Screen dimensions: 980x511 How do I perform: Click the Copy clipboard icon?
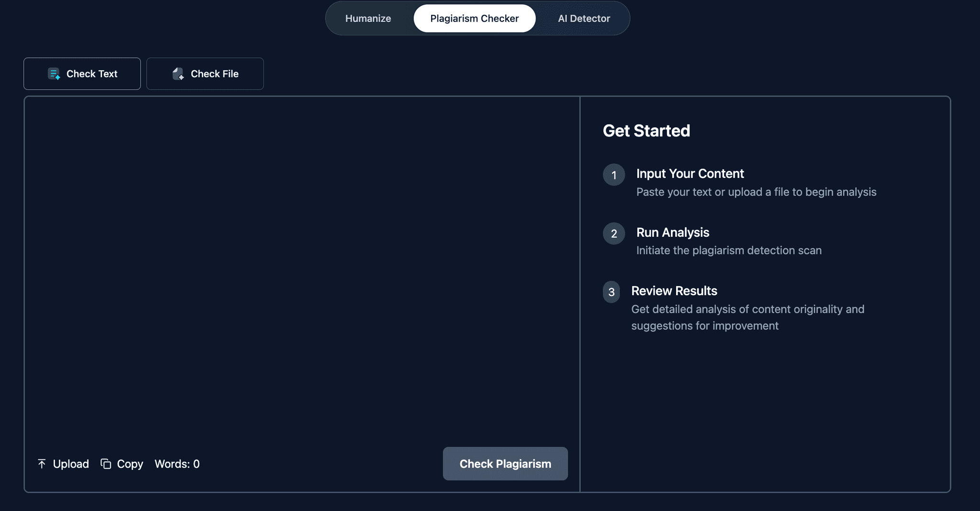106,464
